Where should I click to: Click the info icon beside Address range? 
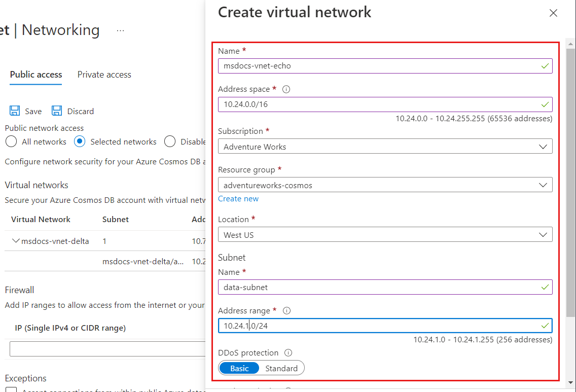pyautogui.click(x=288, y=310)
